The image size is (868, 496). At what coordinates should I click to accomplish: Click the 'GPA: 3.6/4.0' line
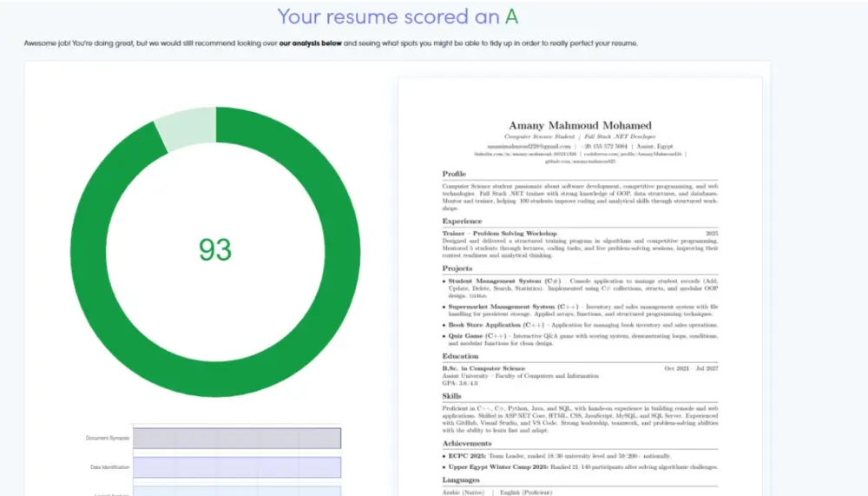tap(459, 383)
